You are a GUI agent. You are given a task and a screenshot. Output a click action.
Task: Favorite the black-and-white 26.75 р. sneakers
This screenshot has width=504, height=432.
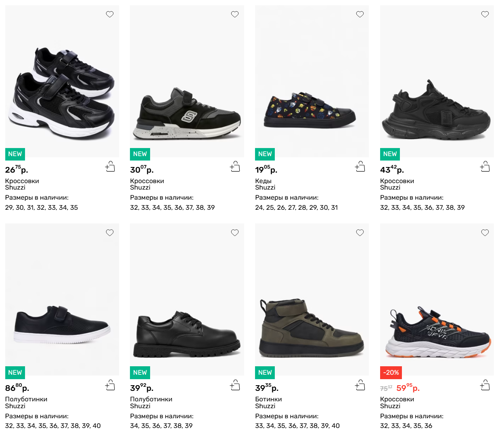pyautogui.click(x=110, y=15)
